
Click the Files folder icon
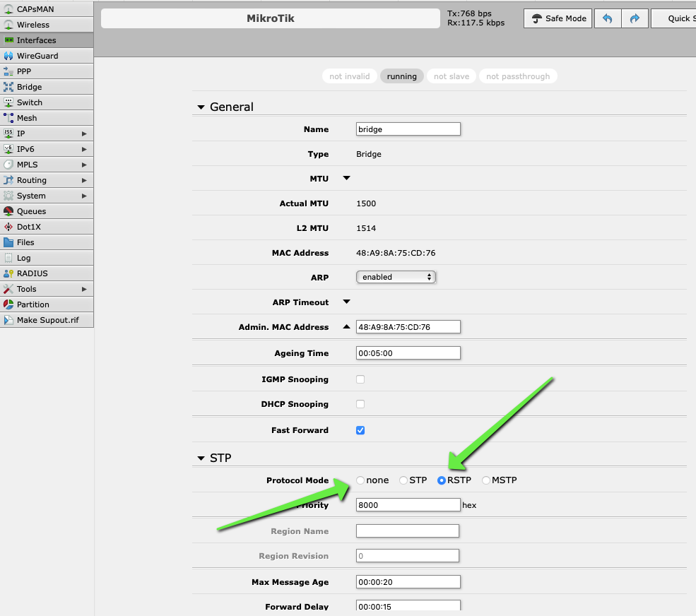pyautogui.click(x=8, y=242)
